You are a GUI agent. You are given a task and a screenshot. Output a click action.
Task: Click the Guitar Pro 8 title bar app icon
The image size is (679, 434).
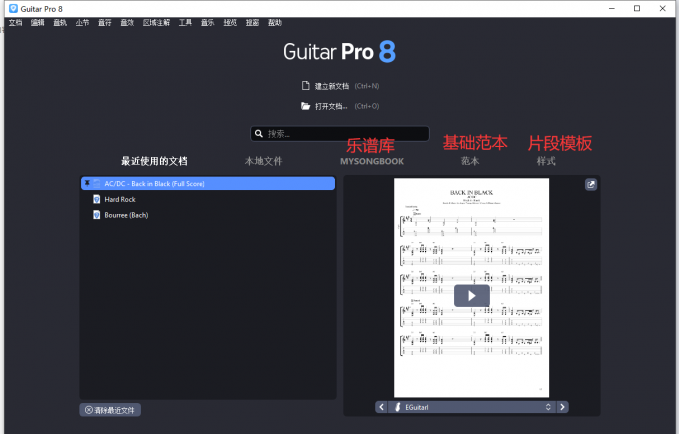pos(13,9)
